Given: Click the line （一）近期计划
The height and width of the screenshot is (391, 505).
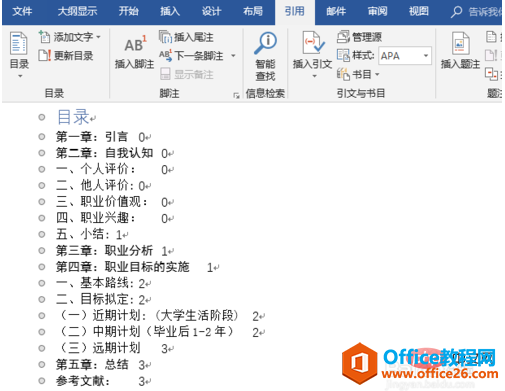Looking at the screenshot, I should (148, 315).
